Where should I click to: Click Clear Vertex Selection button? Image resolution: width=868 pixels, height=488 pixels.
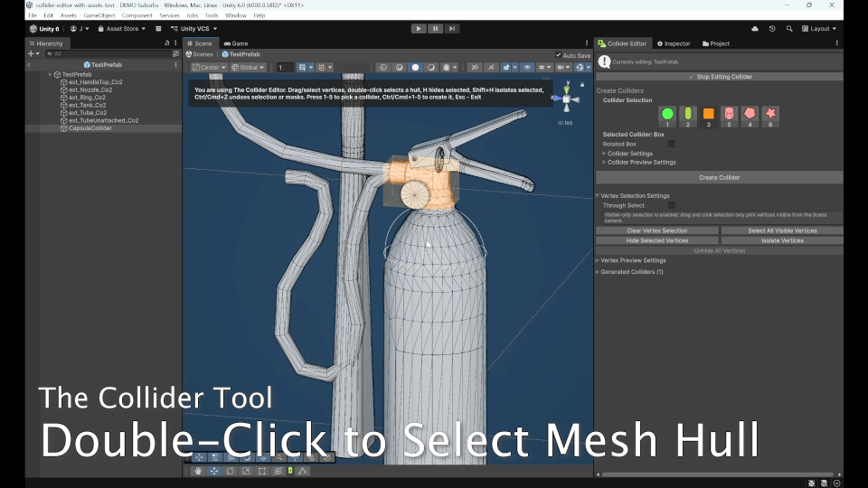657,230
